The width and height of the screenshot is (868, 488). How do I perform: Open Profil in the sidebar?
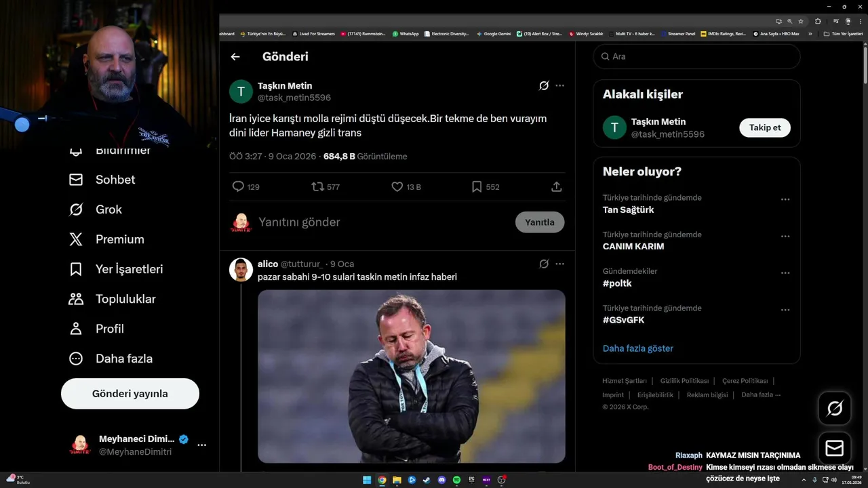tap(96, 329)
